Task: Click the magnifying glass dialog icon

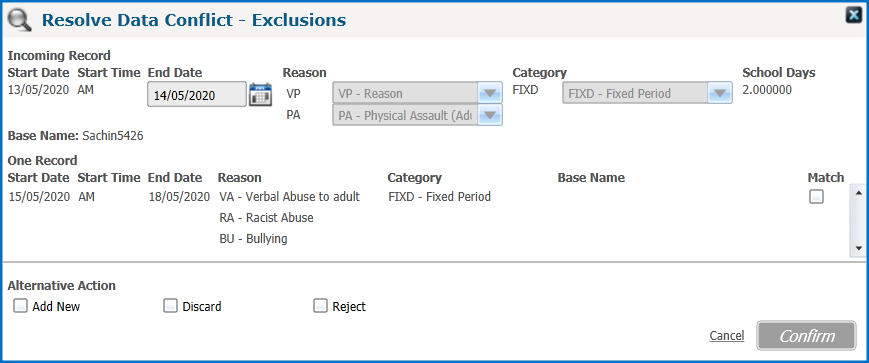Action: click(x=20, y=21)
